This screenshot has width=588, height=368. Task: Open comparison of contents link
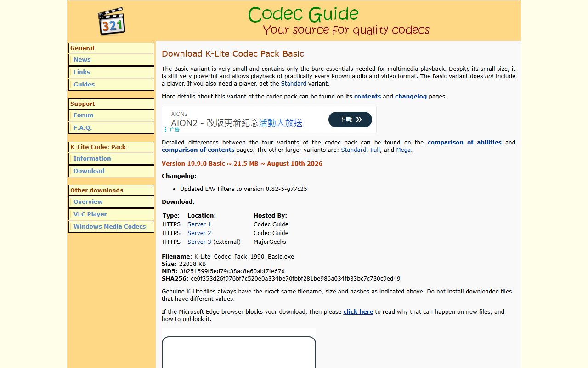[x=198, y=150]
